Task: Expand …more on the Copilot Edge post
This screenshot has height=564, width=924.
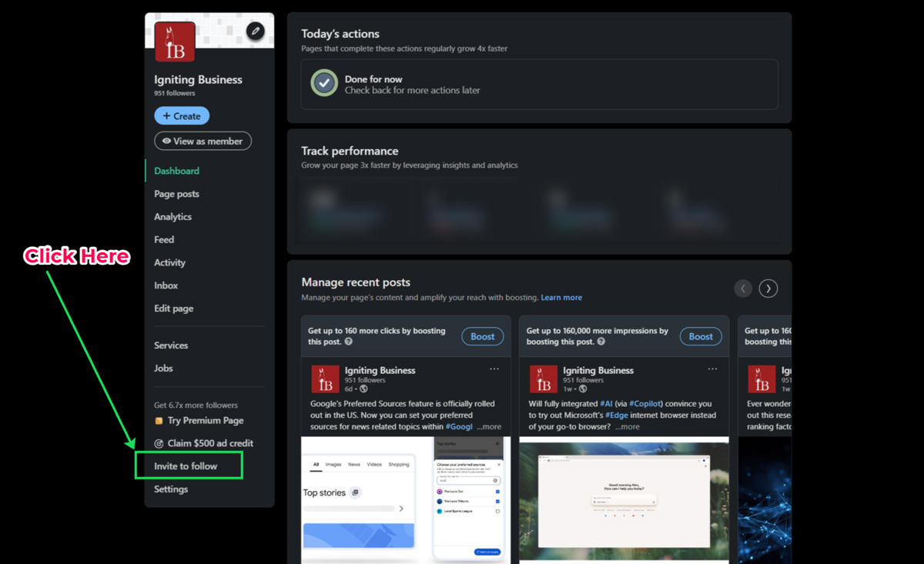Action: pyautogui.click(x=627, y=427)
